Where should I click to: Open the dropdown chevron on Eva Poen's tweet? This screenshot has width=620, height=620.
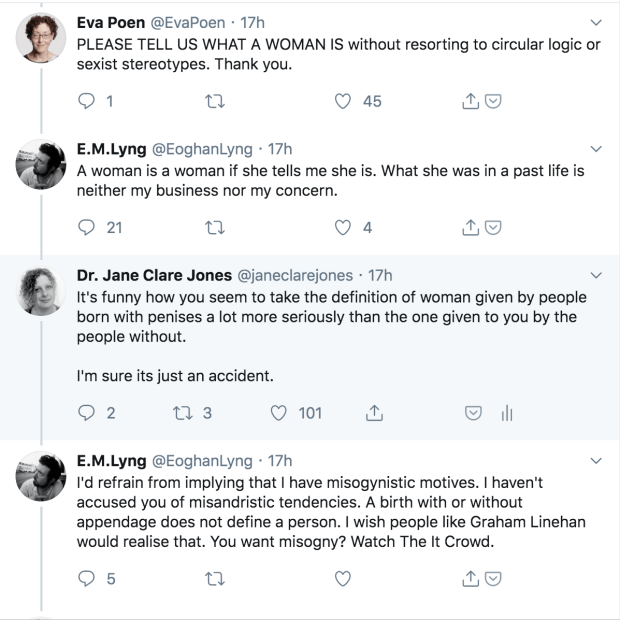pos(597,22)
